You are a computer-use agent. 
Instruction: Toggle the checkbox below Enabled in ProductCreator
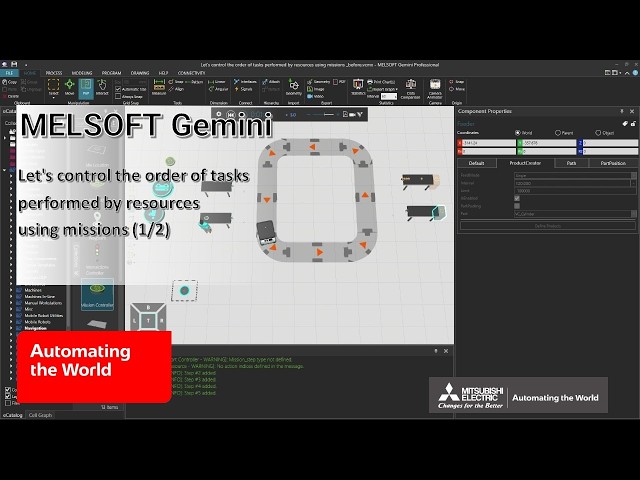(517, 206)
